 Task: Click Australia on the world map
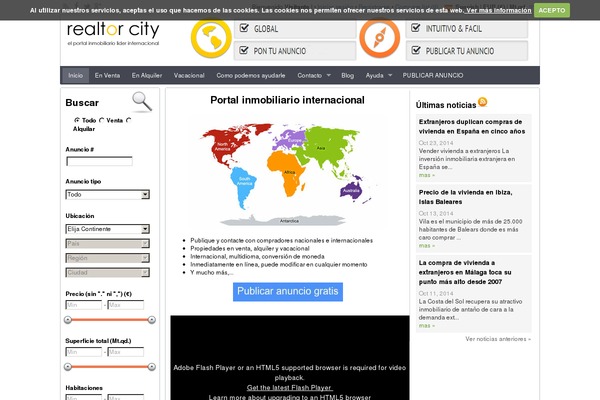(351, 190)
